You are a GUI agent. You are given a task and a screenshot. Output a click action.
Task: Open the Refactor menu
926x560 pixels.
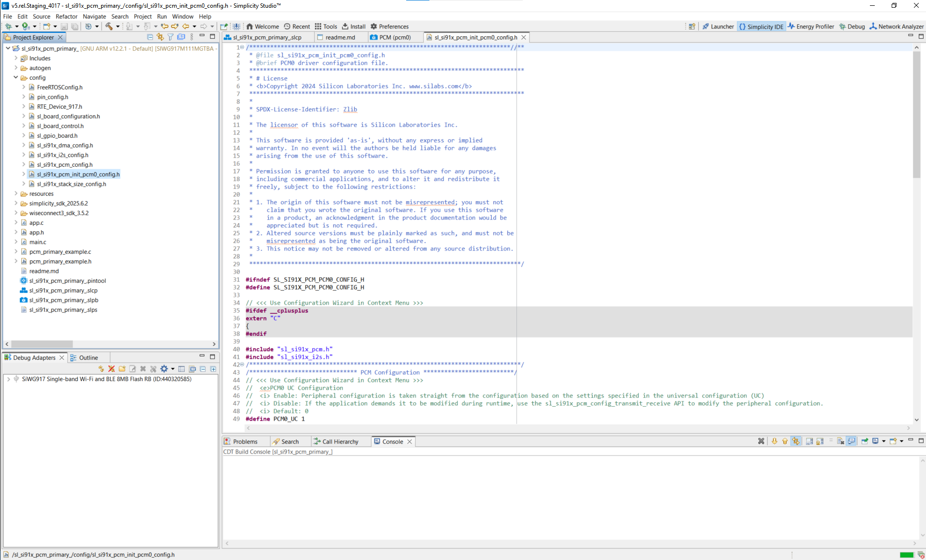[x=66, y=16]
